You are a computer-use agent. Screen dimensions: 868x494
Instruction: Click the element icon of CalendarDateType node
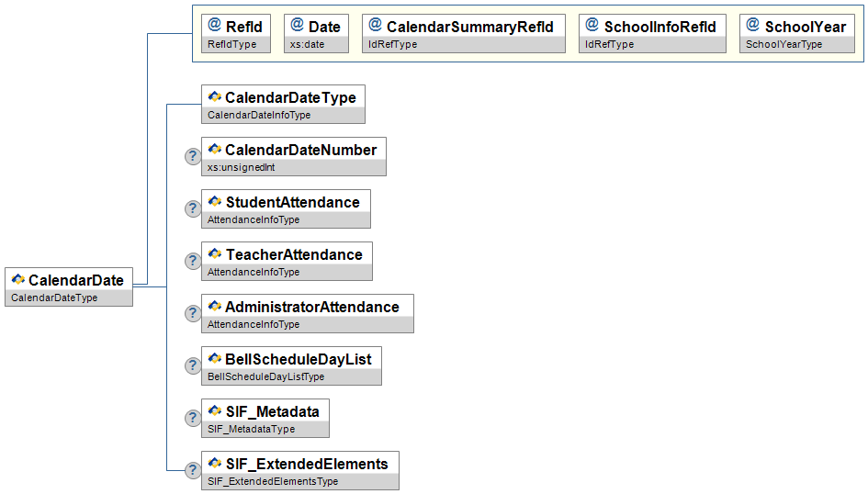pos(215,96)
